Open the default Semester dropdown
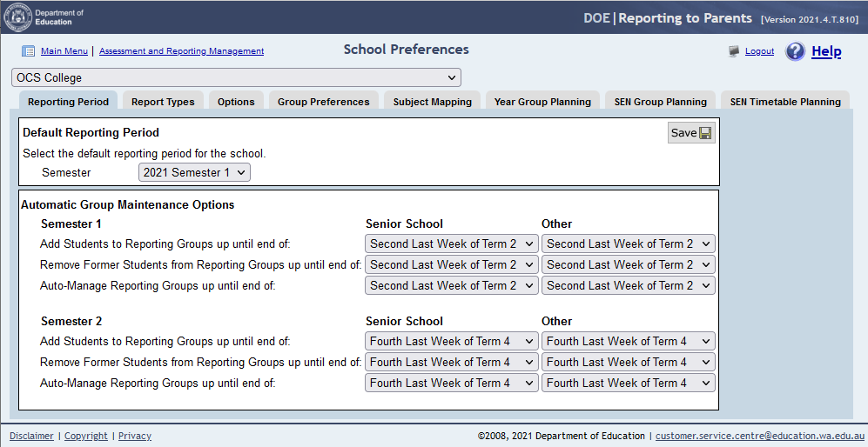This screenshot has width=868, height=447. [194, 173]
